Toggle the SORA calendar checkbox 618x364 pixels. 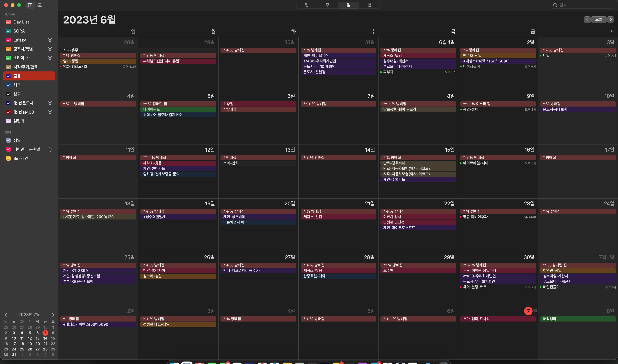pyautogui.click(x=8, y=31)
